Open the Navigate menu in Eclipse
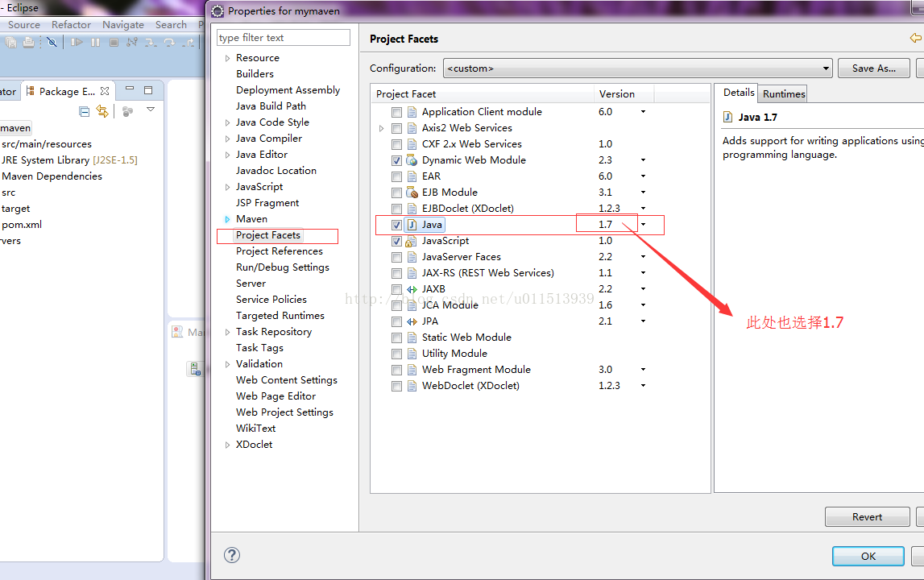924x580 pixels. click(123, 25)
